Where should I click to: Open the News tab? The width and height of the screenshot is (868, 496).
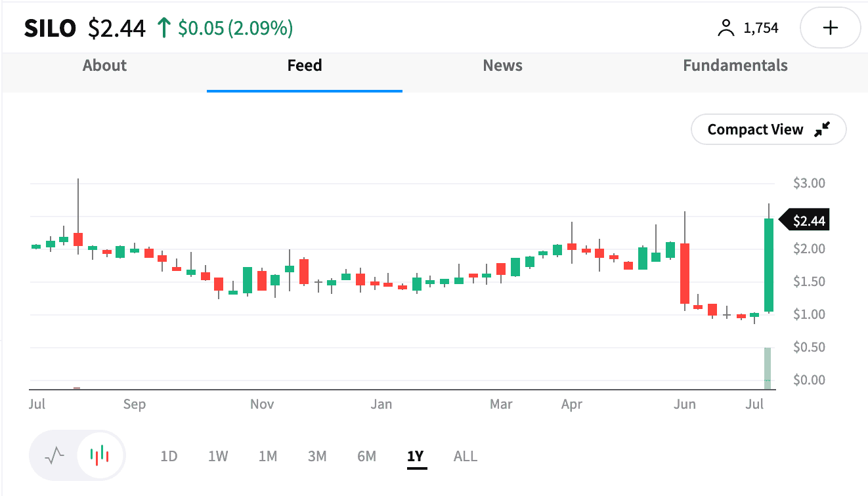pyautogui.click(x=503, y=66)
